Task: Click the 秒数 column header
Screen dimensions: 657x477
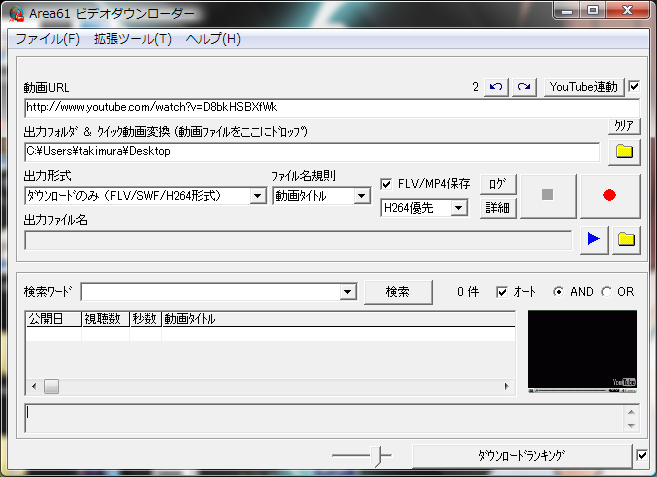Action: (146, 319)
